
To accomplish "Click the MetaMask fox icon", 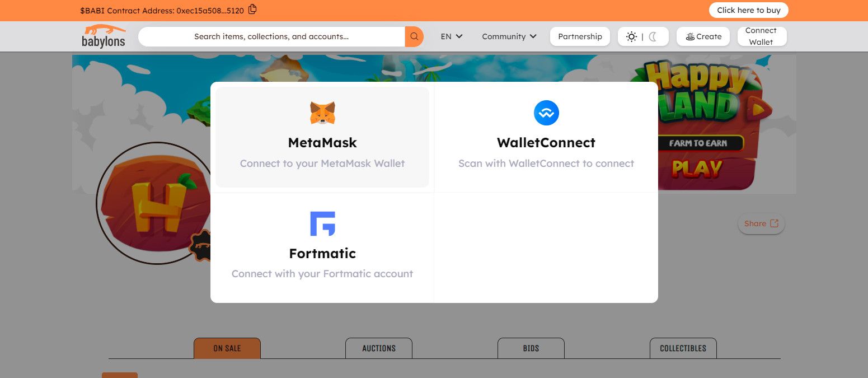I will click(322, 113).
